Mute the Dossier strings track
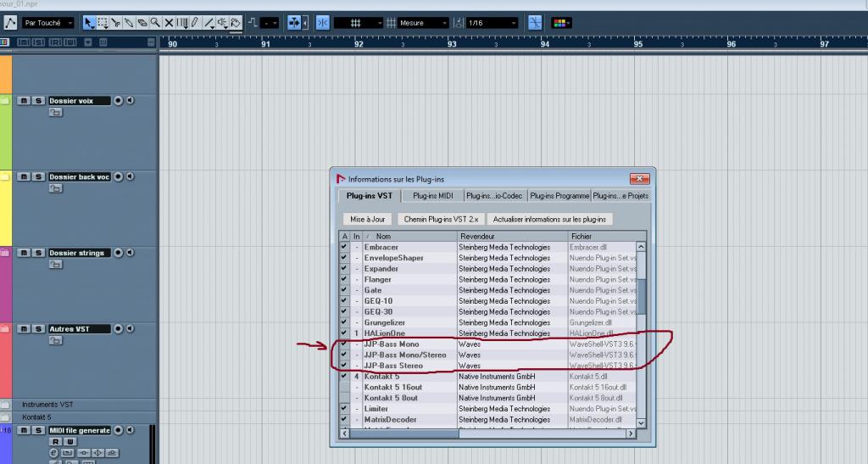 24,253
